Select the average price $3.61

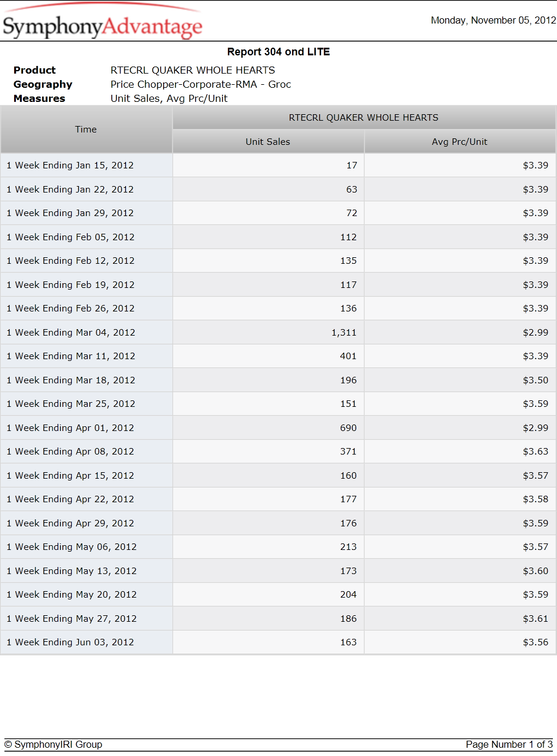(536, 619)
